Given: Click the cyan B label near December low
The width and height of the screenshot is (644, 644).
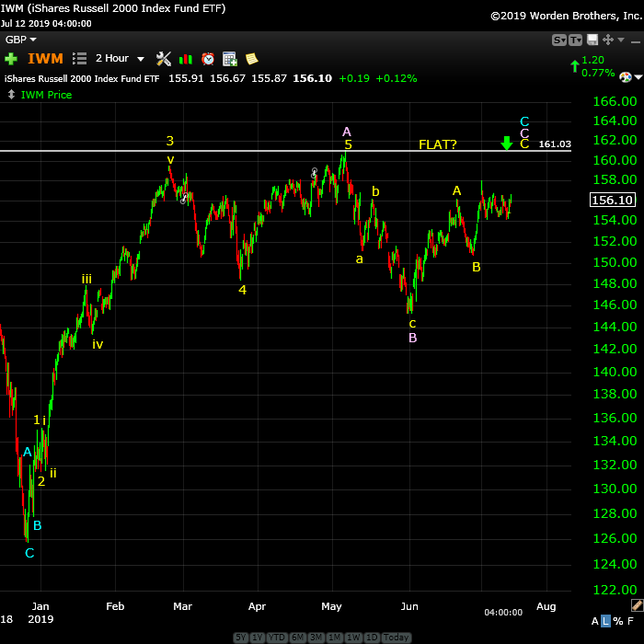Looking at the screenshot, I should pyautogui.click(x=37, y=525).
